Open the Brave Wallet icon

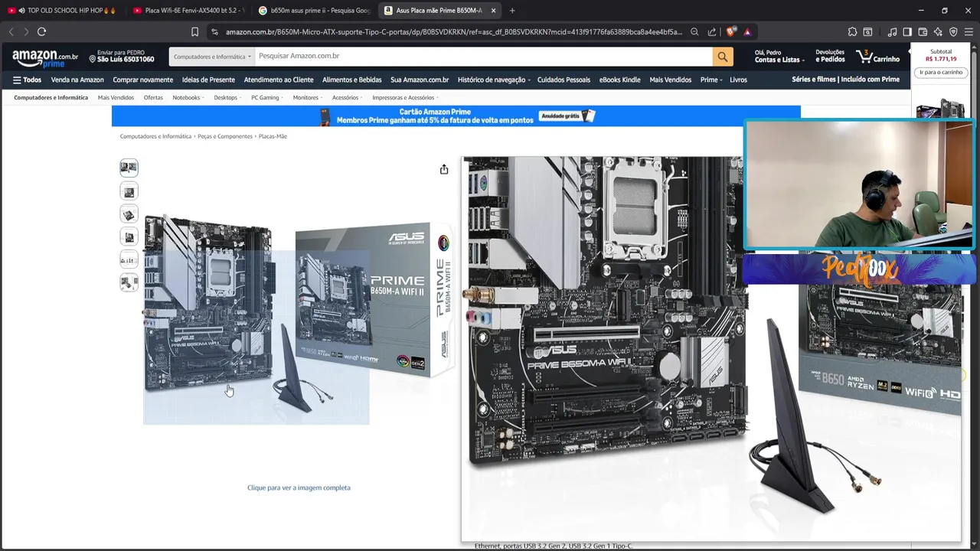coord(923,32)
